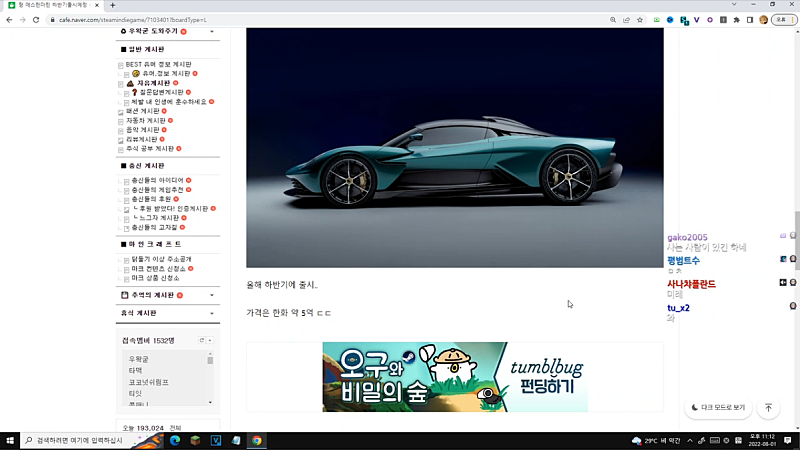The height and width of the screenshot is (450, 800).
Task: Open a new browser tab
Action: pyautogui.click(x=113, y=5)
